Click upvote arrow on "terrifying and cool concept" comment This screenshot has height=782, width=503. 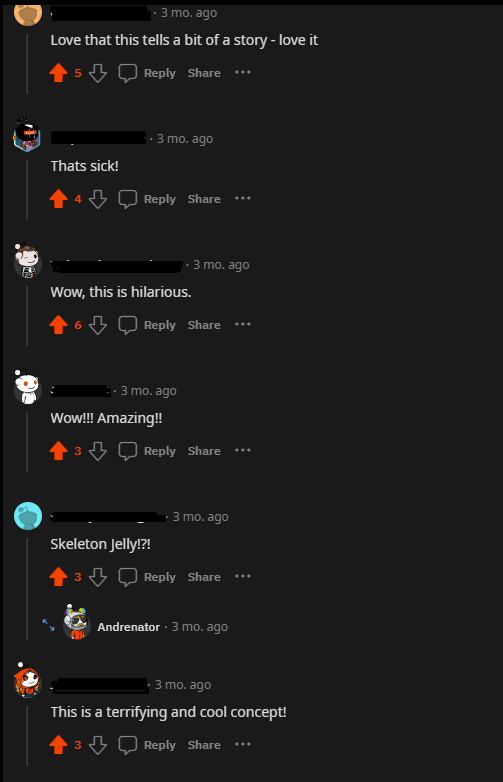click(x=58, y=745)
